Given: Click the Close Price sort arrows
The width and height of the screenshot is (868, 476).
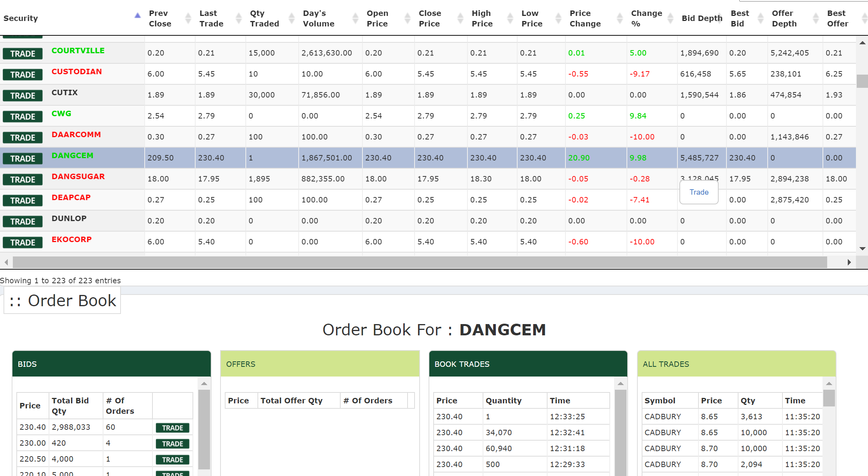Looking at the screenshot, I should 460,18.
